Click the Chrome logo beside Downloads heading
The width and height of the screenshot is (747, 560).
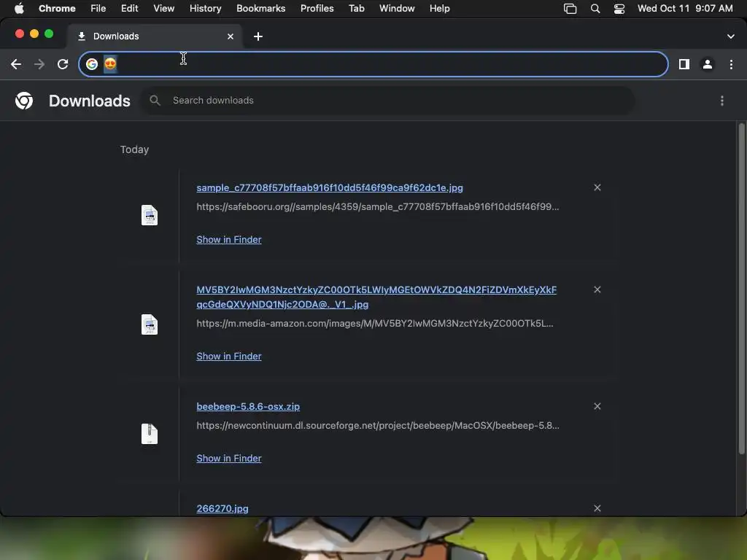tap(24, 101)
